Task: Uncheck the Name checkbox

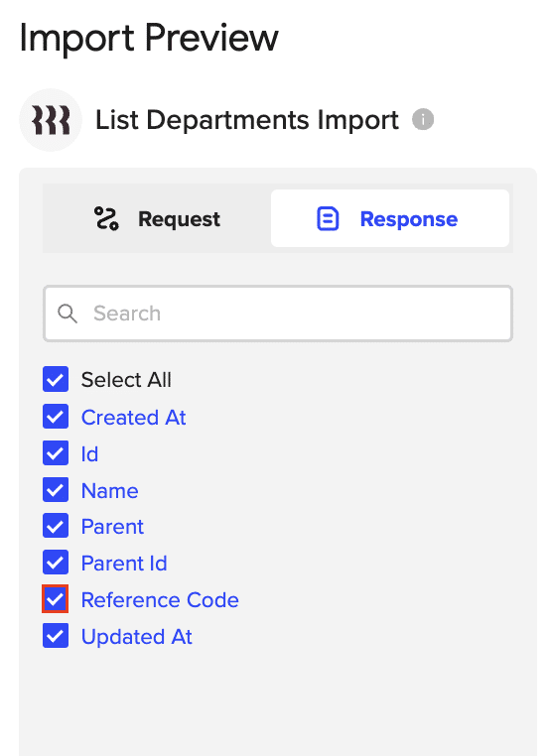Action: pos(56,489)
